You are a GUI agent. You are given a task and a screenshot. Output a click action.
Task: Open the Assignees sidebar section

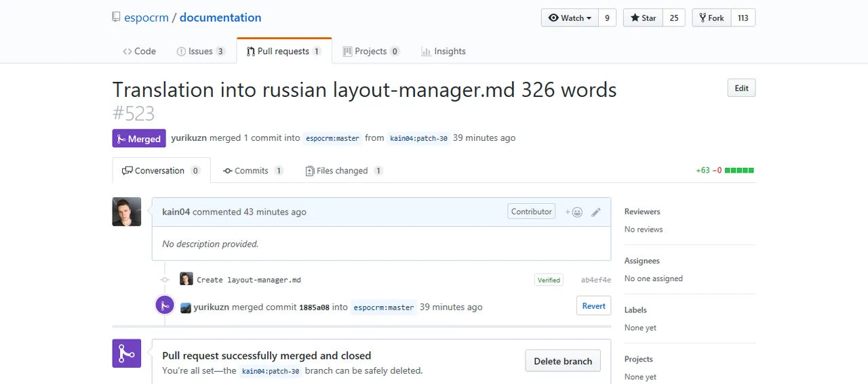[642, 261]
